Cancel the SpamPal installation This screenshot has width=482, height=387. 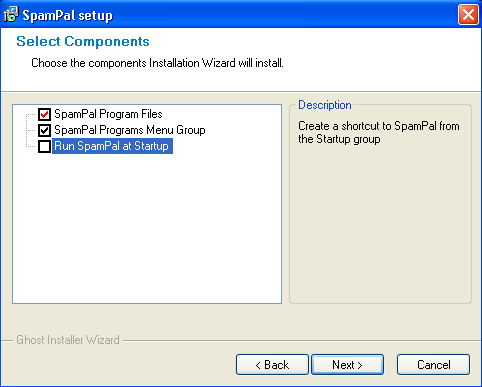pos(433,365)
